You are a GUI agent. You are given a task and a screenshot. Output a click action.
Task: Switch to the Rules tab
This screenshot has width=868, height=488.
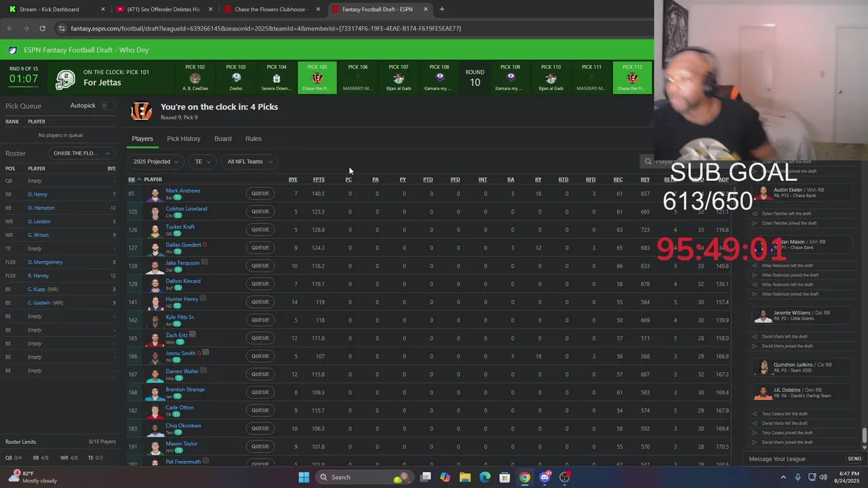point(254,139)
